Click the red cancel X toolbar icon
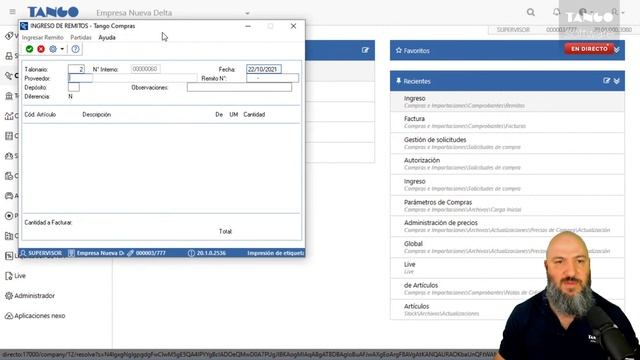 (41, 49)
